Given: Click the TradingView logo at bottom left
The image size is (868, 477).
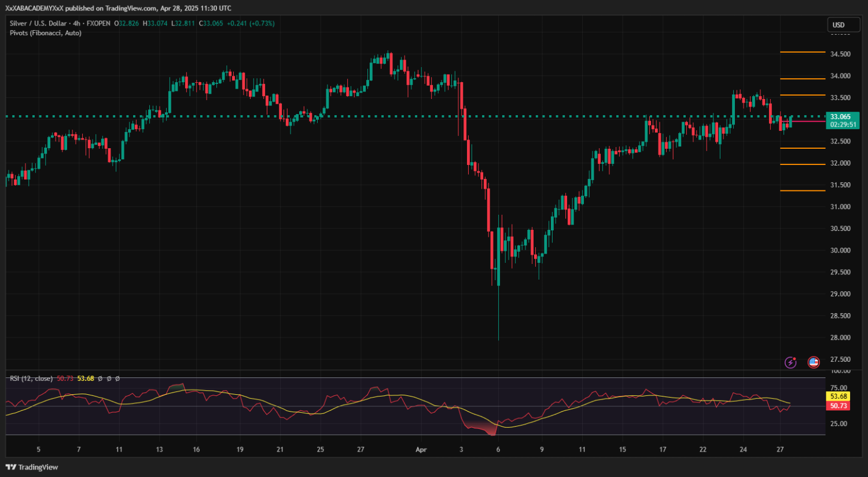Looking at the screenshot, I should 32,467.
